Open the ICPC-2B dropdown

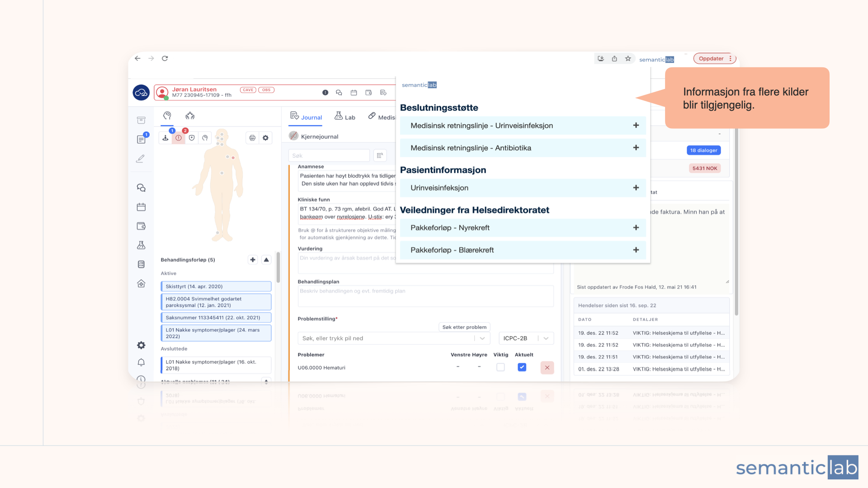(x=526, y=338)
